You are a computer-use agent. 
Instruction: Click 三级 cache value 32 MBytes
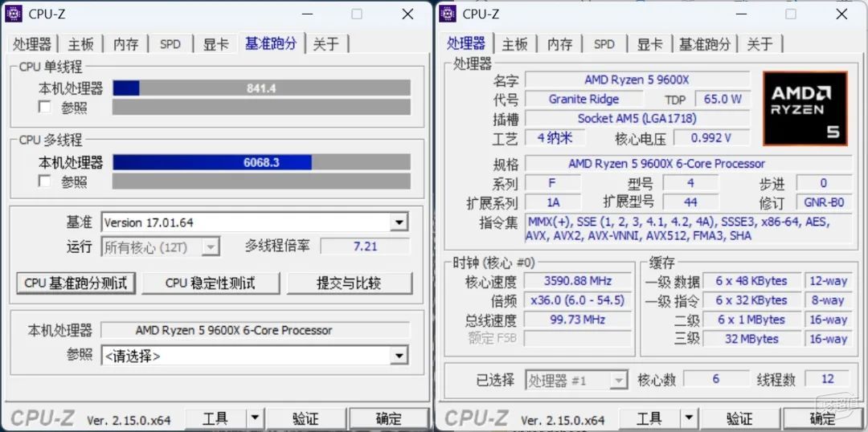(751, 339)
